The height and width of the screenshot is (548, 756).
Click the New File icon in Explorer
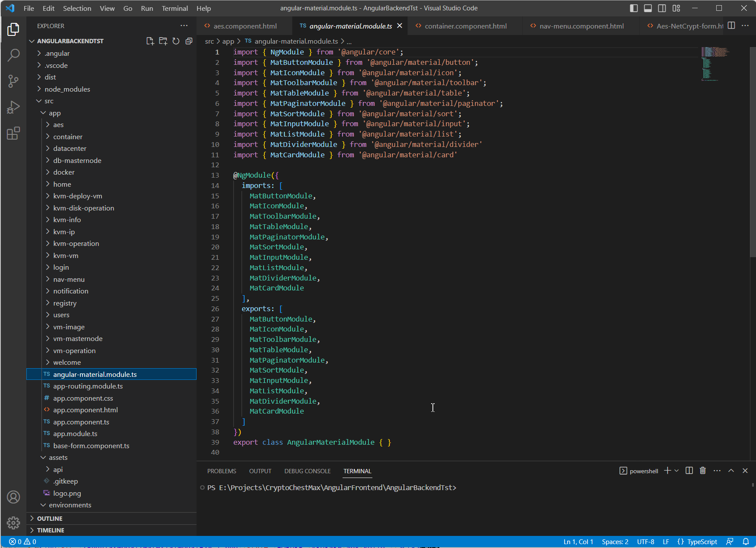click(150, 41)
